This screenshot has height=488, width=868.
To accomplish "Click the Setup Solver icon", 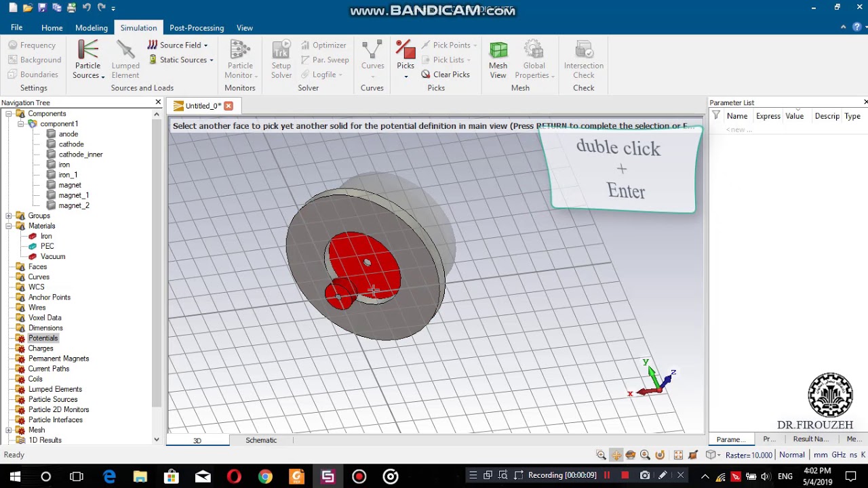I will (281, 60).
